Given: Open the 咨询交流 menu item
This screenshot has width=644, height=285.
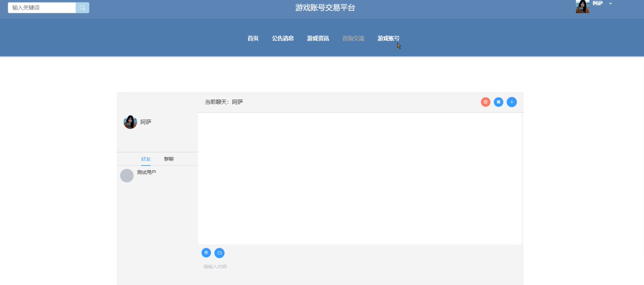Looking at the screenshot, I should [x=353, y=38].
